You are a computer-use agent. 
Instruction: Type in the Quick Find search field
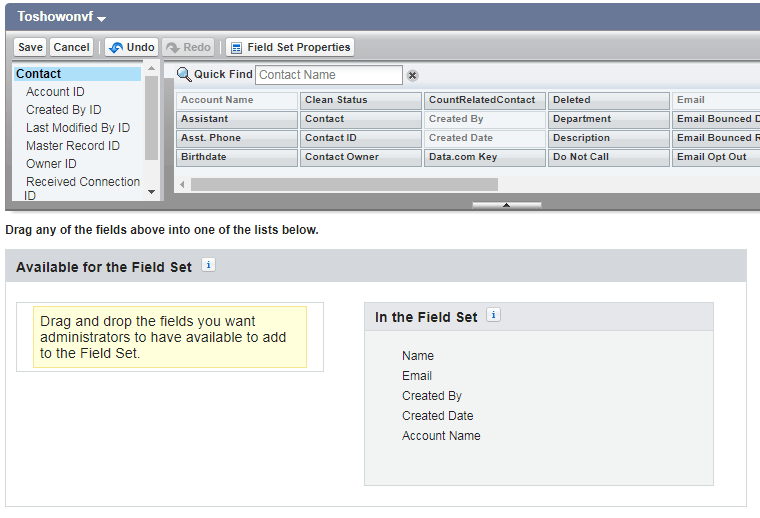[329, 75]
